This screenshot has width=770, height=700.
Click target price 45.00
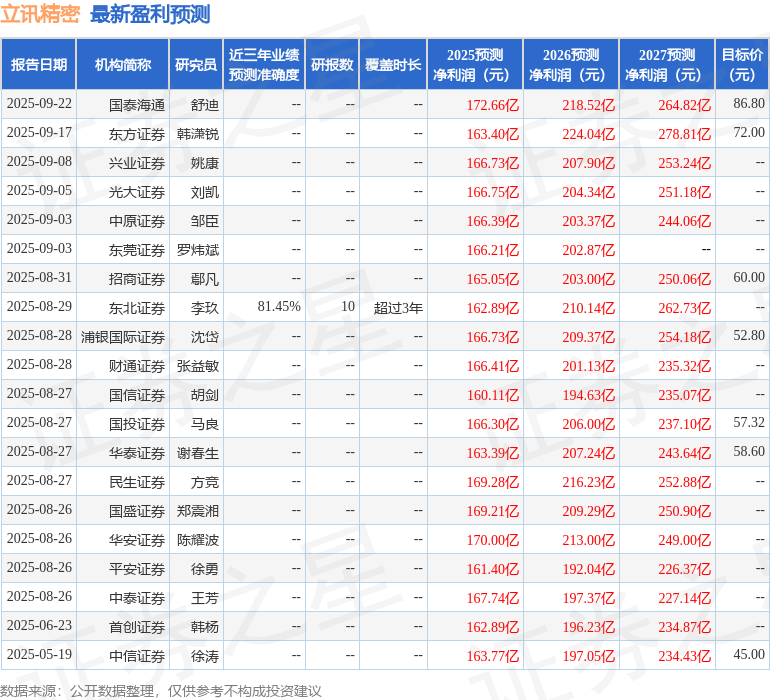(749, 654)
